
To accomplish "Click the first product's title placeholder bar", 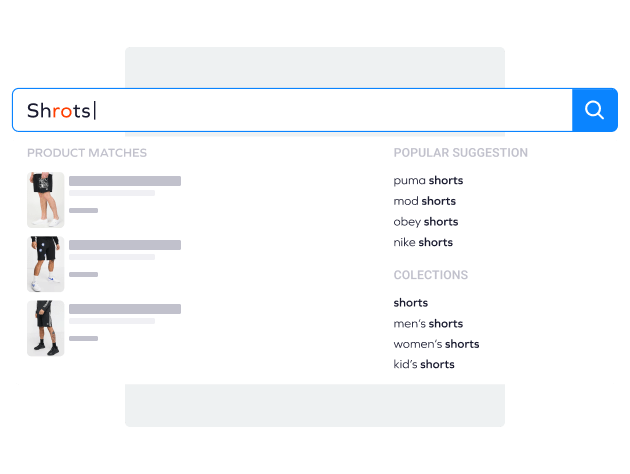I will click(125, 181).
